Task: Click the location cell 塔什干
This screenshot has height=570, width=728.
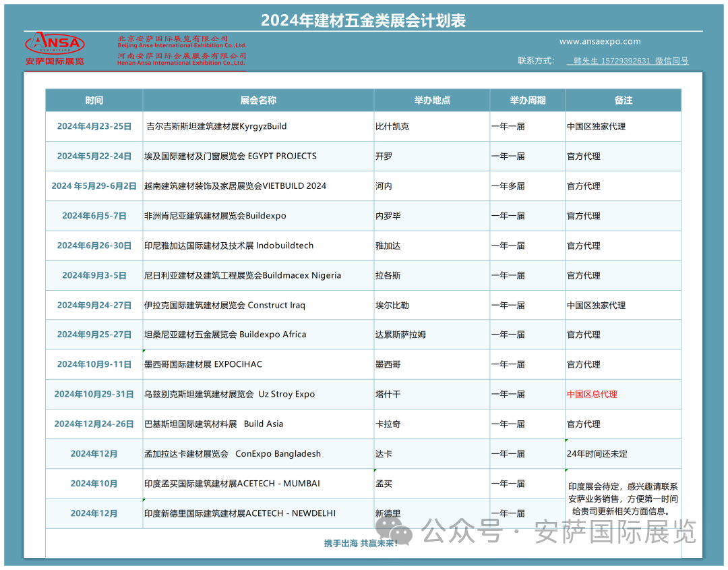Action: [x=432, y=394]
